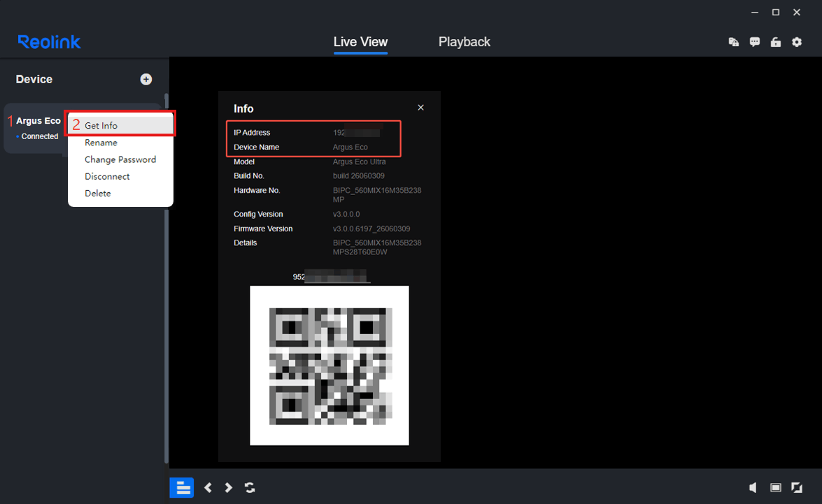Choose Change Password menu entry

click(x=120, y=159)
